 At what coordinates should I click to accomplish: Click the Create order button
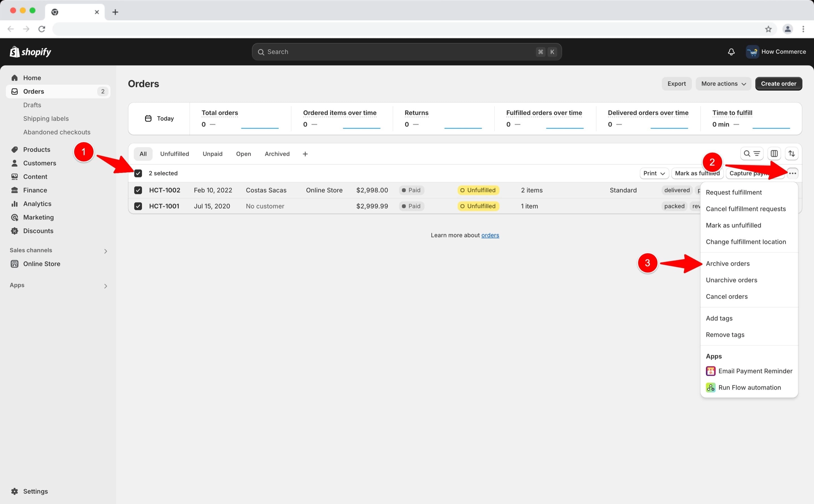[x=778, y=84]
